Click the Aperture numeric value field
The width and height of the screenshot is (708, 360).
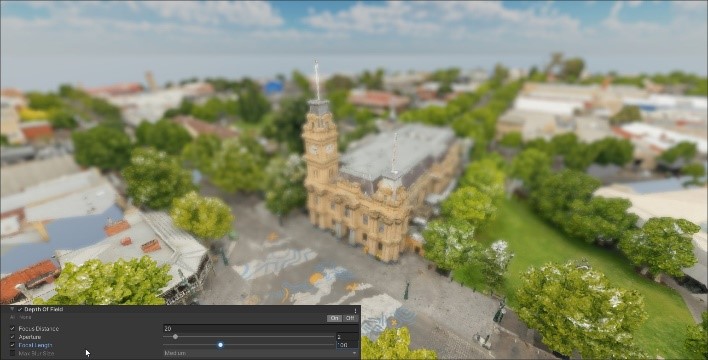tap(347, 337)
